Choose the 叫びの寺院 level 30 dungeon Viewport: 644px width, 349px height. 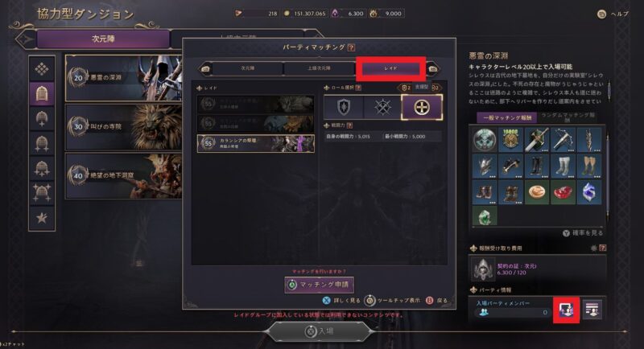[123, 127]
